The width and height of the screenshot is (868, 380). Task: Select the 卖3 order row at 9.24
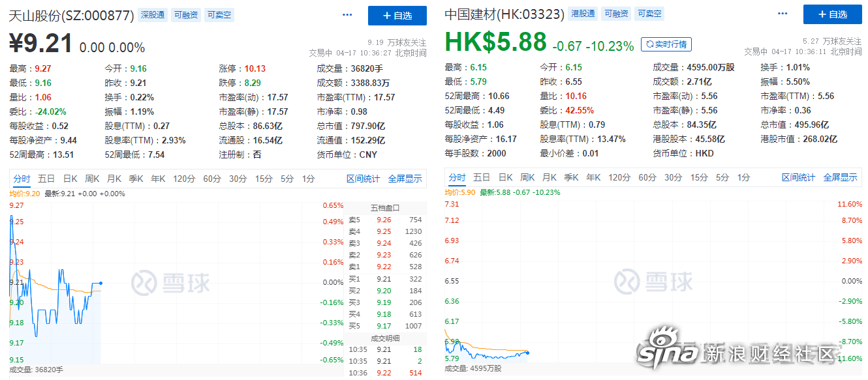385,243
